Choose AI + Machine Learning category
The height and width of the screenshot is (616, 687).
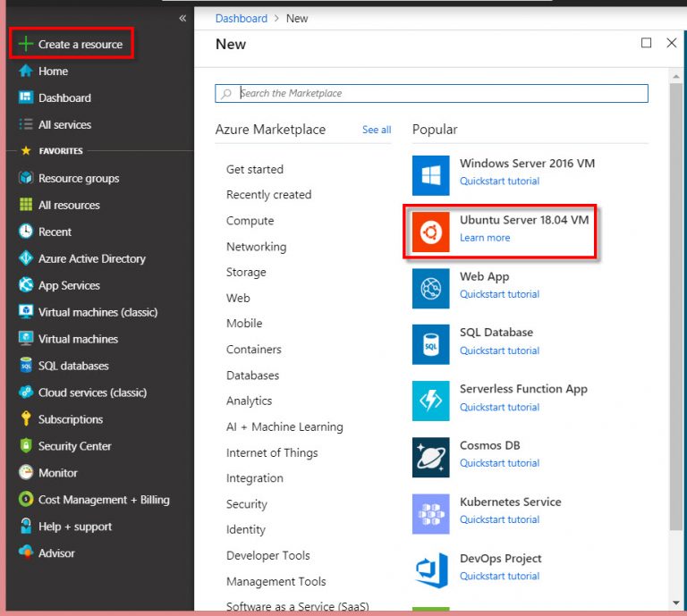[284, 426]
